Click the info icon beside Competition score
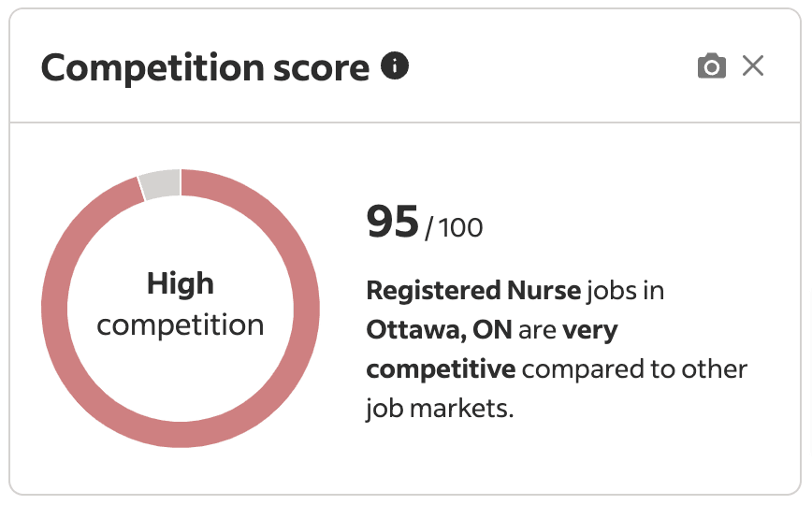The height and width of the screenshot is (505, 812). [x=396, y=66]
